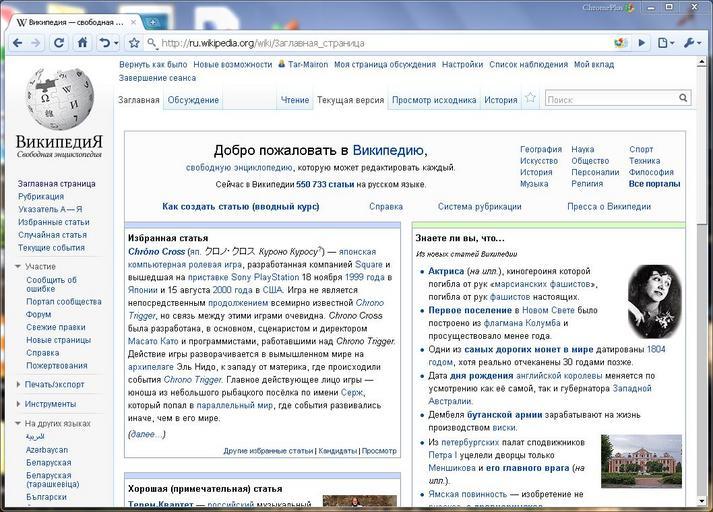Open the page menu in browser toolbar
Image resolution: width=713 pixels, height=512 pixels.
tap(666, 43)
